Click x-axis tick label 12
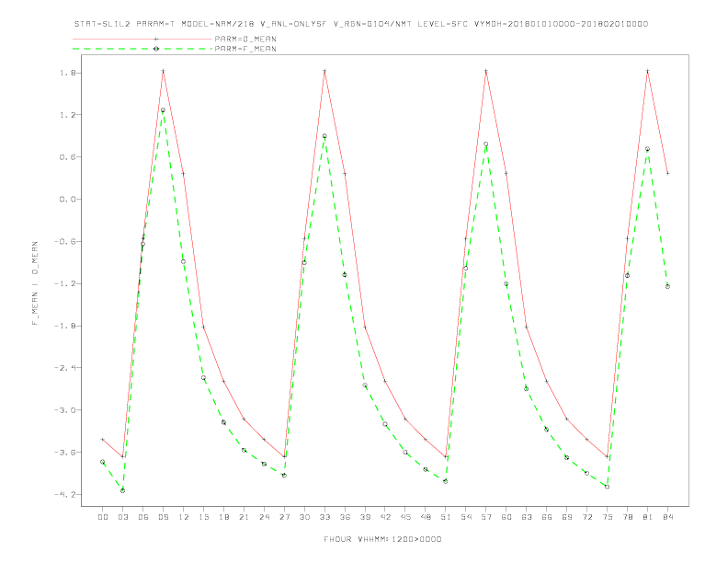The height and width of the screenshot is (563, 728). (184, 517)
